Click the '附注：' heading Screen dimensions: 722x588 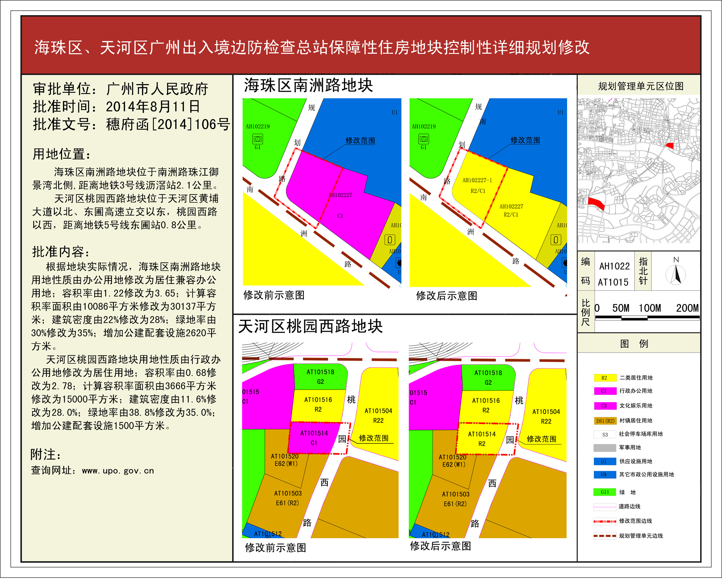[x=46, y=455]
